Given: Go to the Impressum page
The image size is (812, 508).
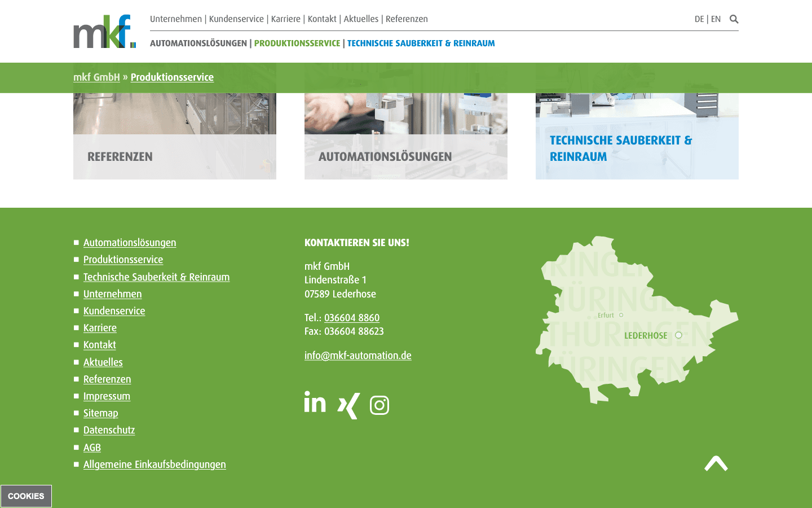Looking at the screenshot, I should tap(107, 396).
